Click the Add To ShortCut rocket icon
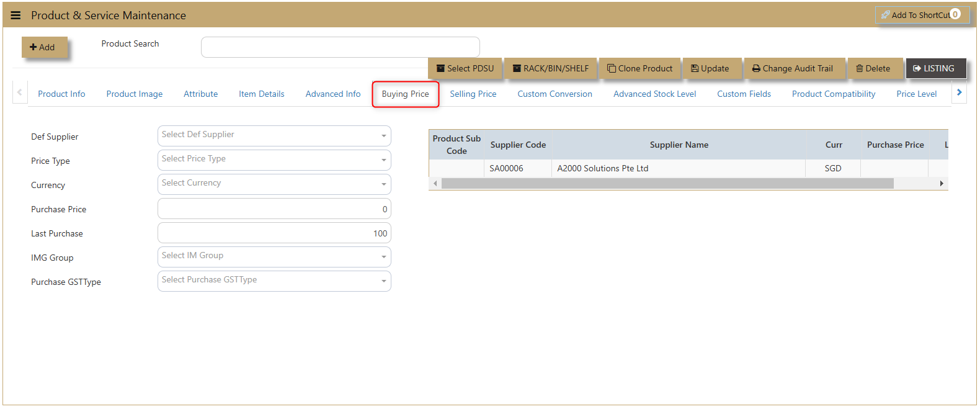The width and height of the screenshot is (980, 409). coord(885,15)
